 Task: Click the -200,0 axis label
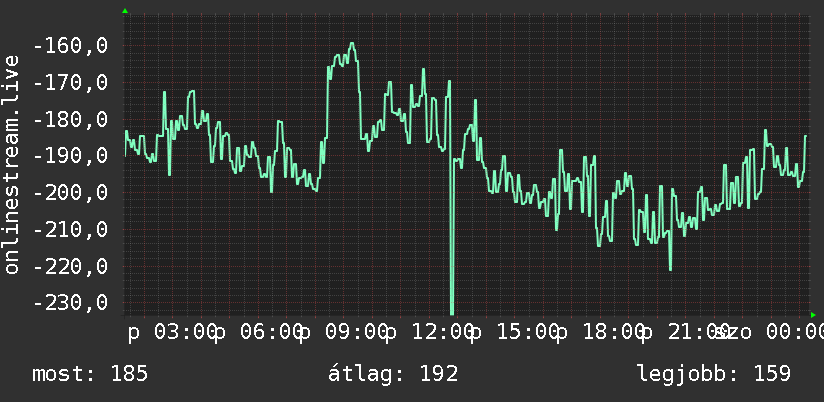tap(70, 193)
